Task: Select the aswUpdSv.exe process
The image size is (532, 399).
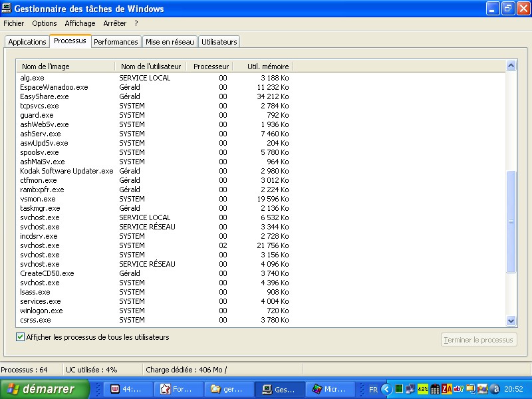Action: (x=154, y=143)
